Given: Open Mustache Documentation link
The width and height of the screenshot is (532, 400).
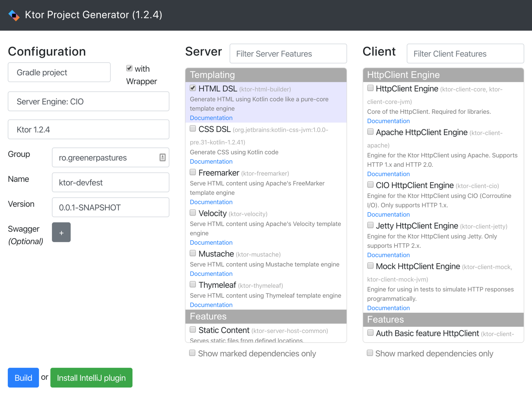Looking at the screenshot, I should 211,274.
